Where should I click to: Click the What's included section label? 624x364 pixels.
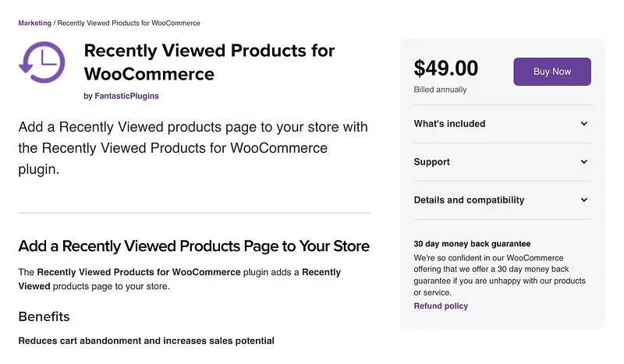tap(449, 124)
